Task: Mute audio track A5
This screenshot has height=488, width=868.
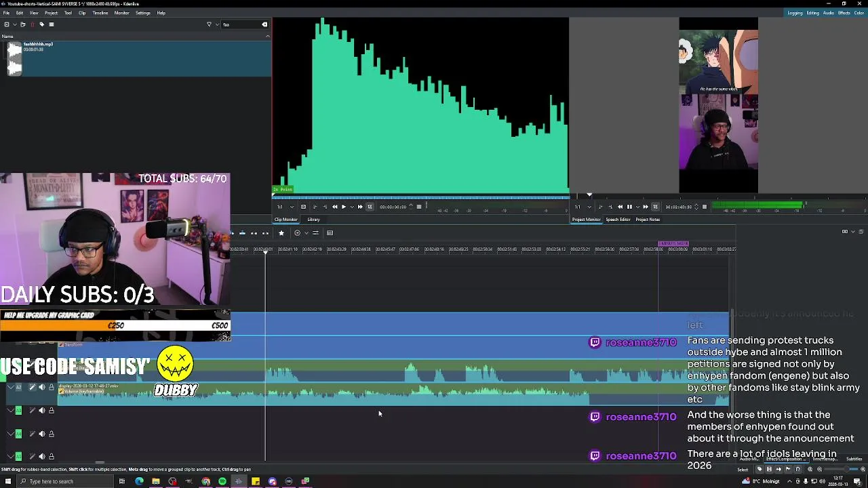Action: point(41,456)
